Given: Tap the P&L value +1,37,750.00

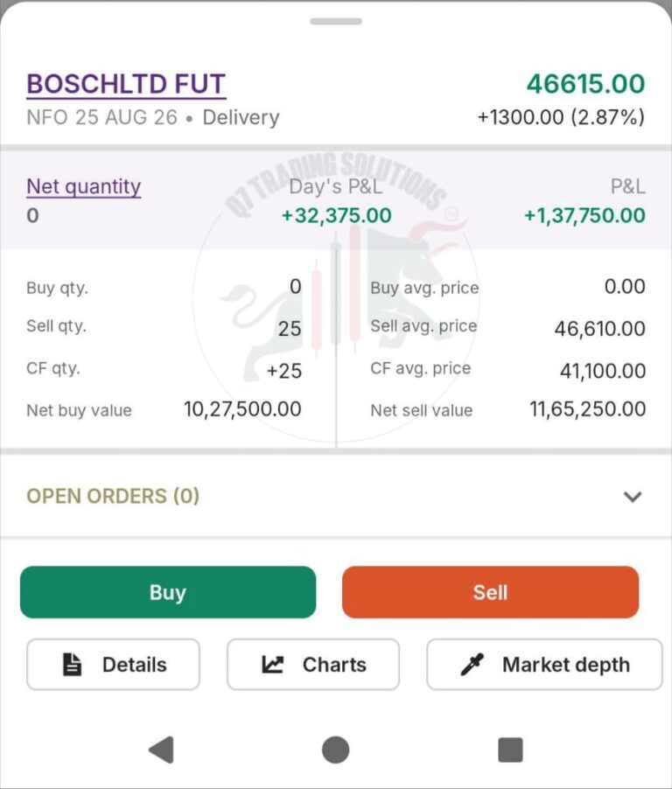Looking at the screenshot, I should pyautogui.click(x=584, y=215).
